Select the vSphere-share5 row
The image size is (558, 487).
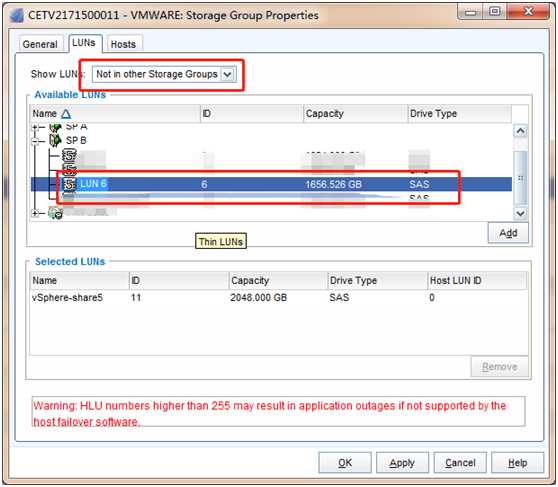tap(279, 298)
